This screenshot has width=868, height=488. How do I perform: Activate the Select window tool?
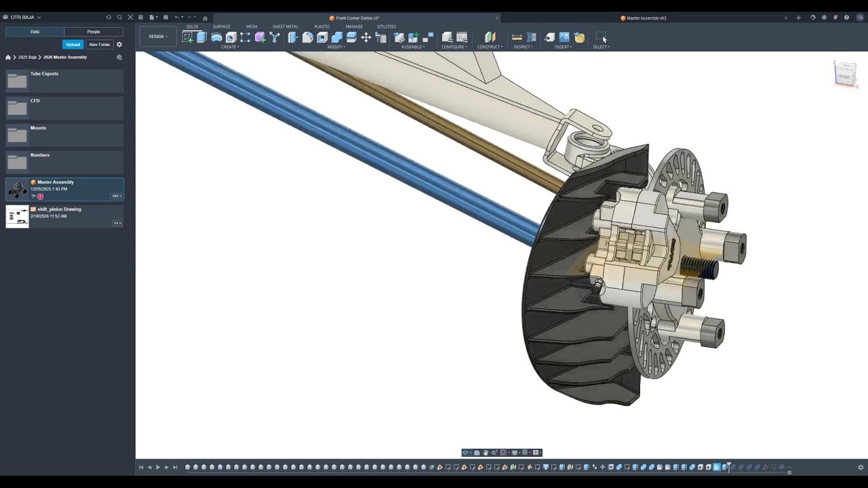click(601, 37)
